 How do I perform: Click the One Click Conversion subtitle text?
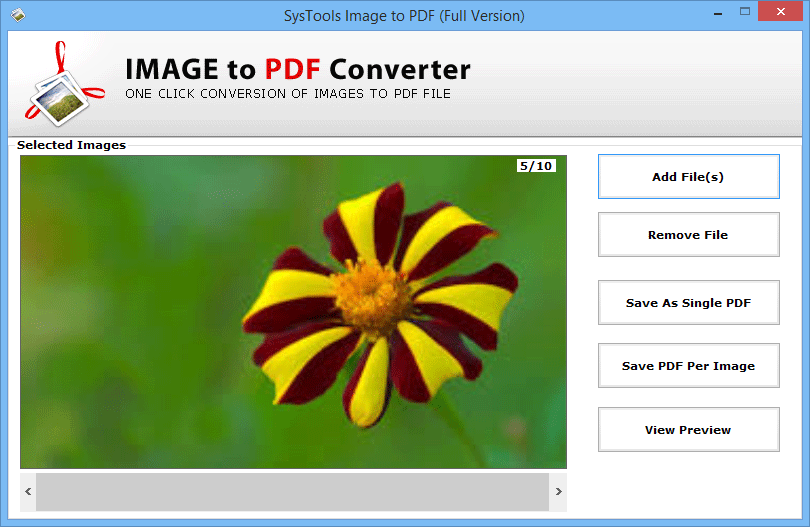(288, 94)
